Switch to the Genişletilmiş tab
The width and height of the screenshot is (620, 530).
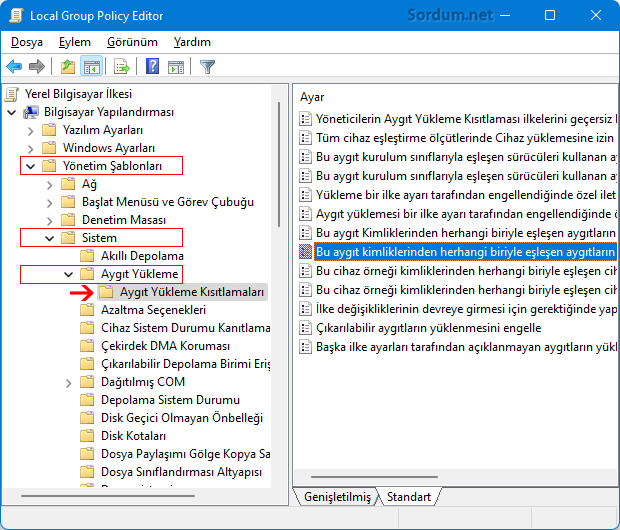coord(337,497)
